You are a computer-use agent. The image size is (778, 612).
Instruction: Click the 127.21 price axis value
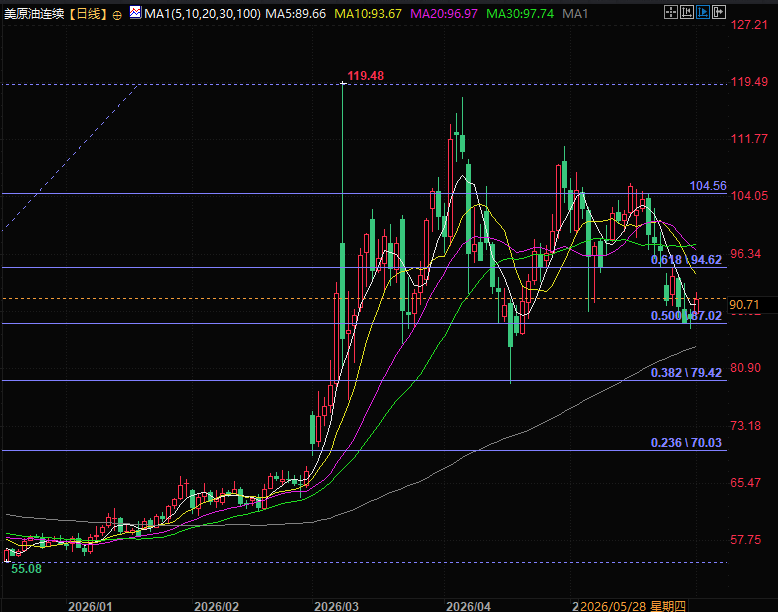(x=749, y=24)
